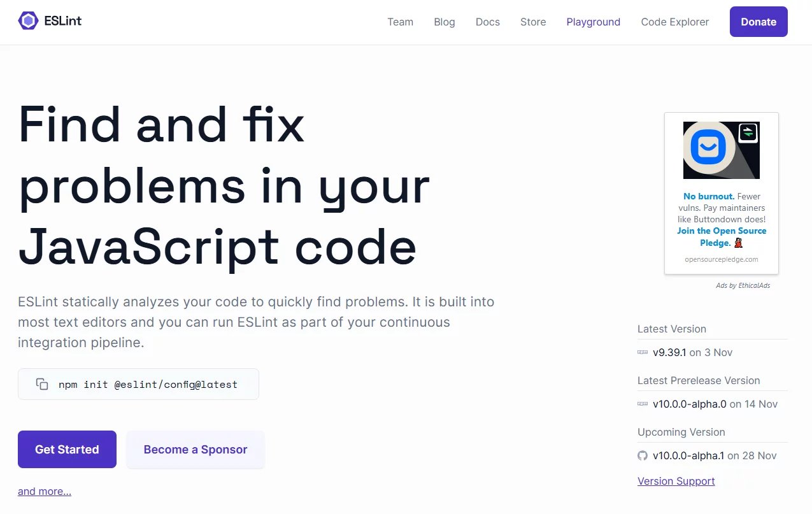Copy the npm init command with copy icon
The width and height of the screenshot is (812, 514).
pos(42,384)
